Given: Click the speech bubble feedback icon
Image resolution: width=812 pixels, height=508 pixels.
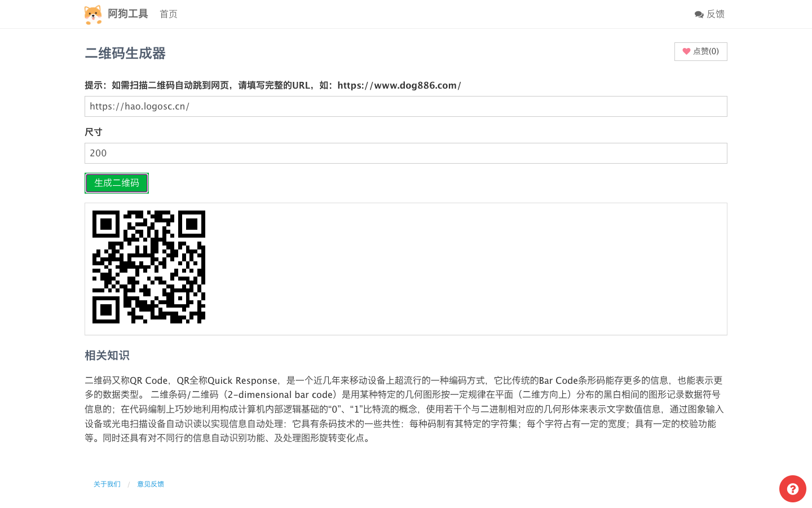Looking at the screenshot, I should pos(698,14).
